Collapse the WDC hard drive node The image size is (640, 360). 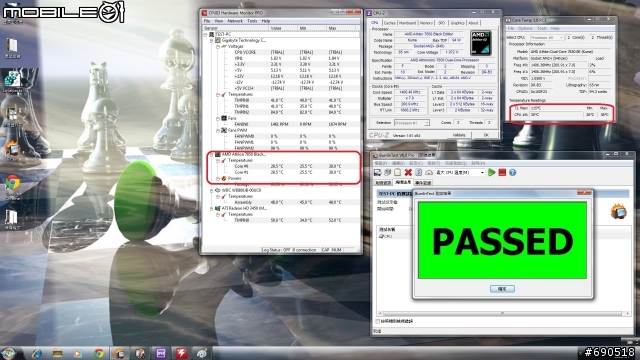[211, 190]
